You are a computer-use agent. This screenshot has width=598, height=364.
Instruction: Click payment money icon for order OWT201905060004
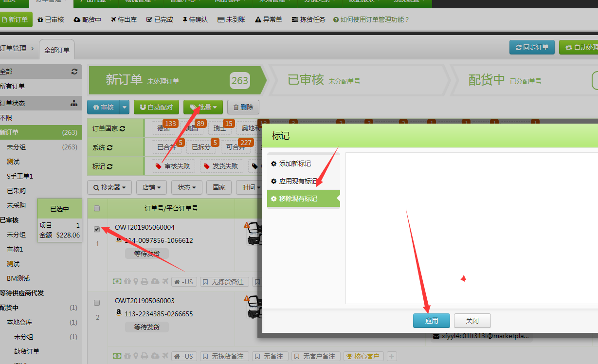(x=117, y=282)
